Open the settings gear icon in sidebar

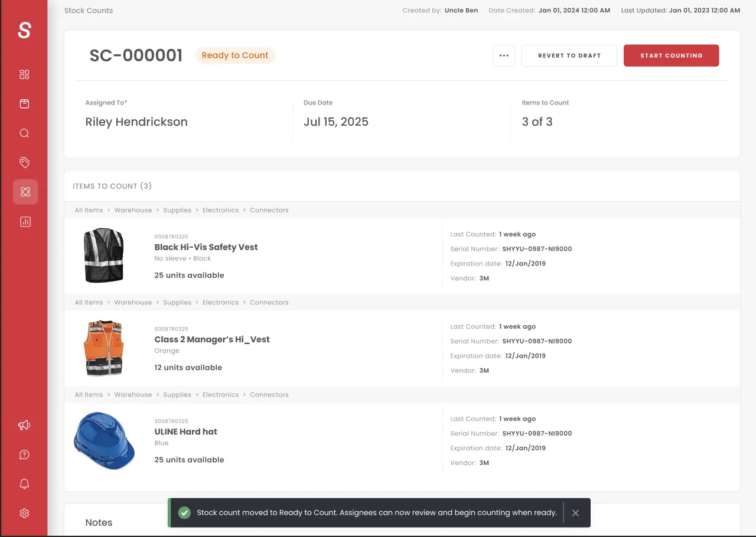24,513
